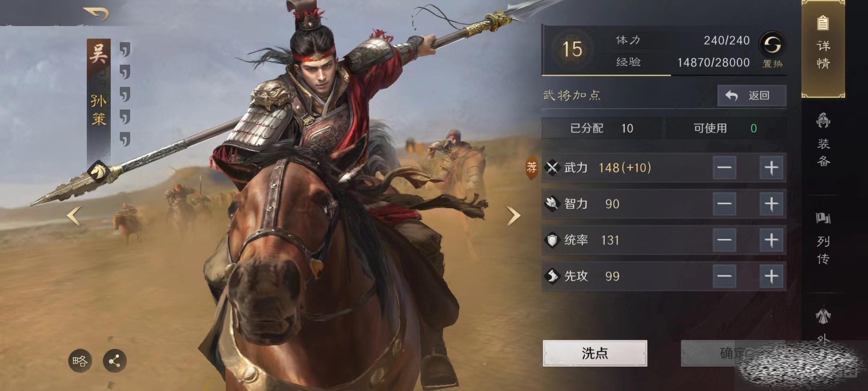The width and height of the screenshot is (868, 391).
Task: Tap the back arrow icon at top
Action: (x=96, y=14)
